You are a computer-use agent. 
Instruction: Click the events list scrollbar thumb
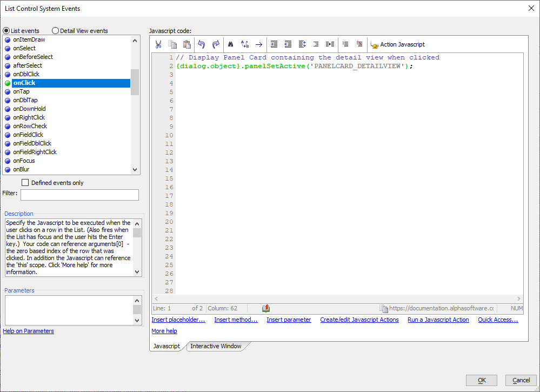135,82
